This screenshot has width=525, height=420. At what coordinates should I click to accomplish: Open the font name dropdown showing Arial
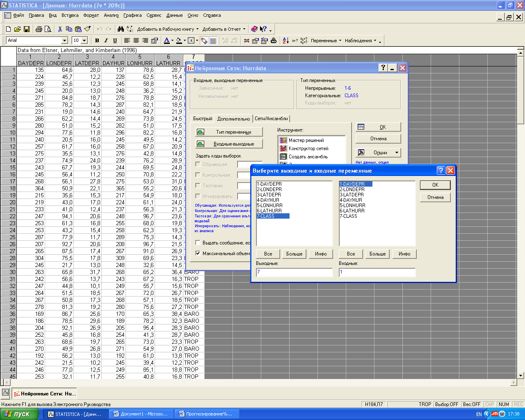(64, 41)
